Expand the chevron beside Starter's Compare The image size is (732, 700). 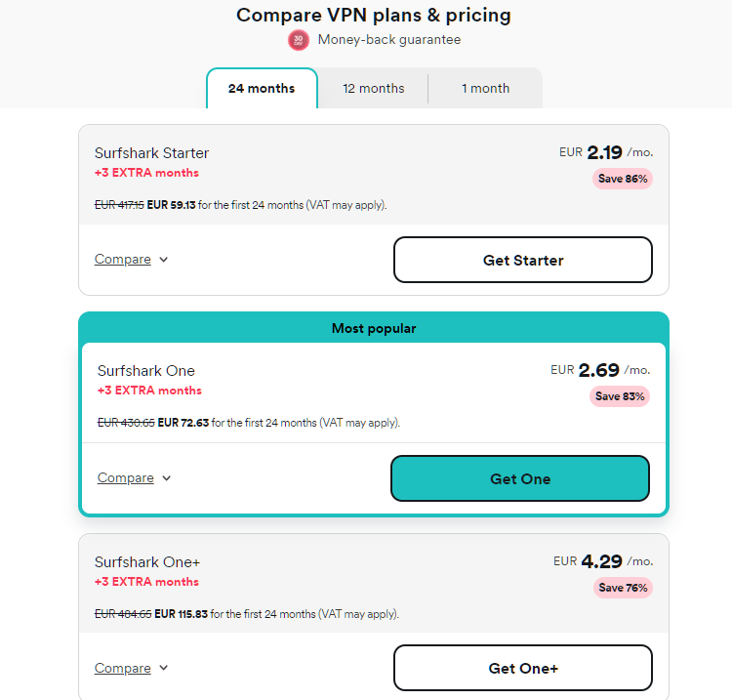pos(163,260)
